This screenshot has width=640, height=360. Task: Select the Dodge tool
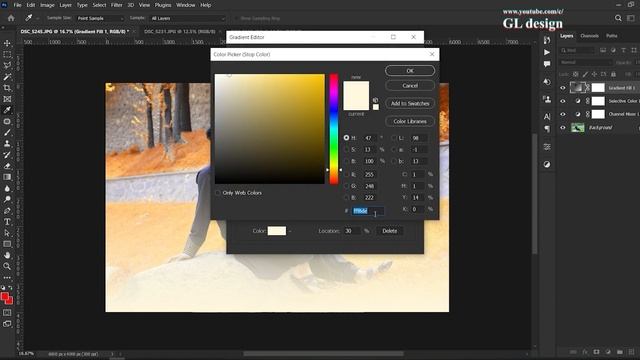click(7, 199)
